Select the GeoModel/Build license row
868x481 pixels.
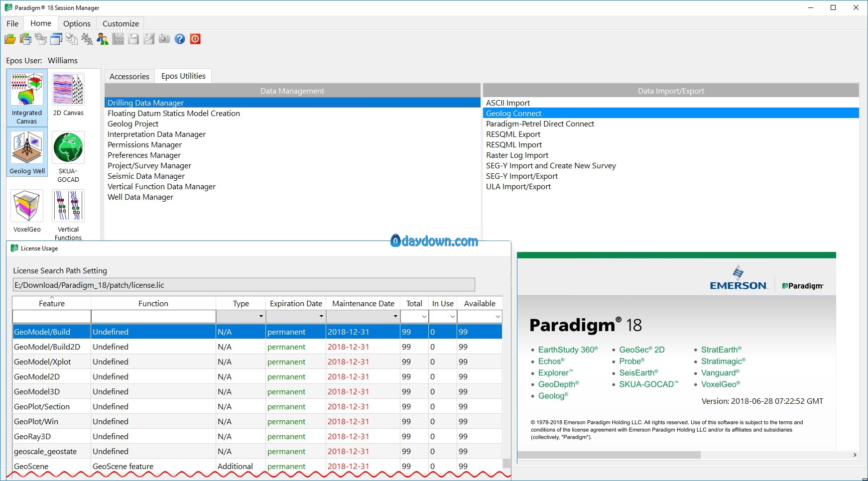click(x=257, y=332)
